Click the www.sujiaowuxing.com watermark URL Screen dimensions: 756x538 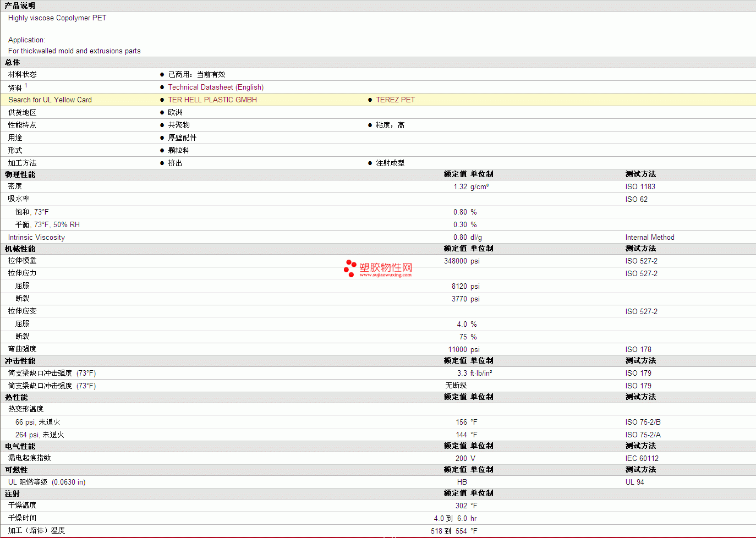pos(386,275)
